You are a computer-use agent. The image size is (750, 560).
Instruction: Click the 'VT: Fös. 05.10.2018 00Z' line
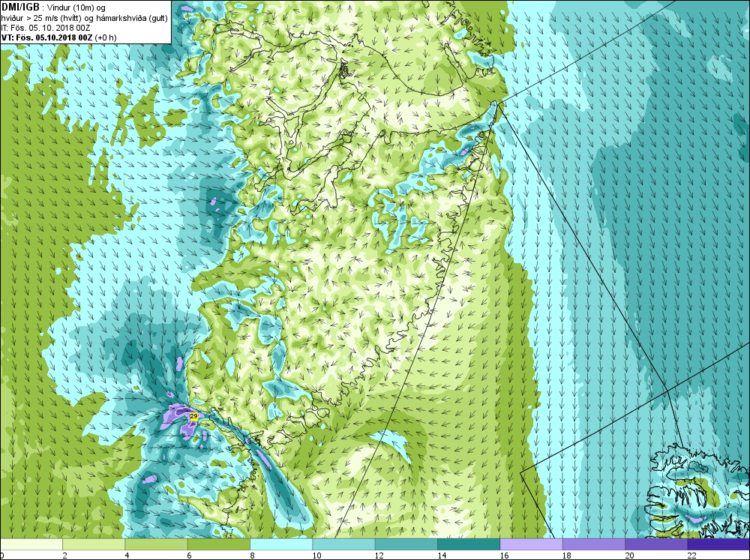pos(46,37)
